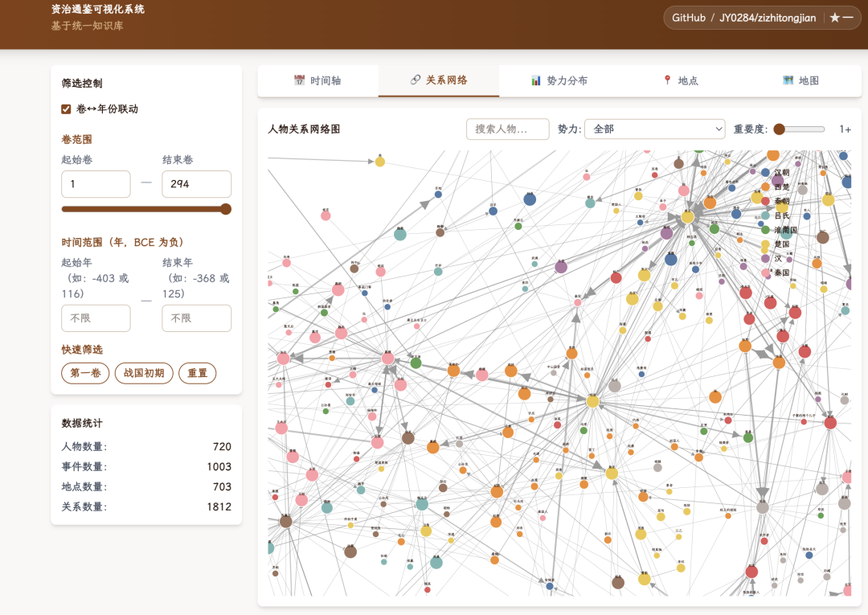Click the bar chart icon on 势力分布 tab
868x615 pixels.
536,80
